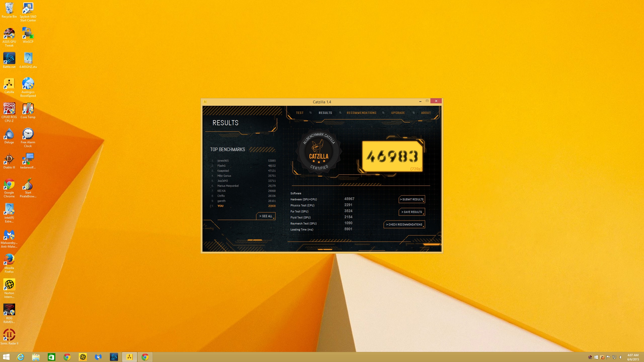
Task: Select the Mozilla Firefox desktop icon
Action: tap(9, 263)
